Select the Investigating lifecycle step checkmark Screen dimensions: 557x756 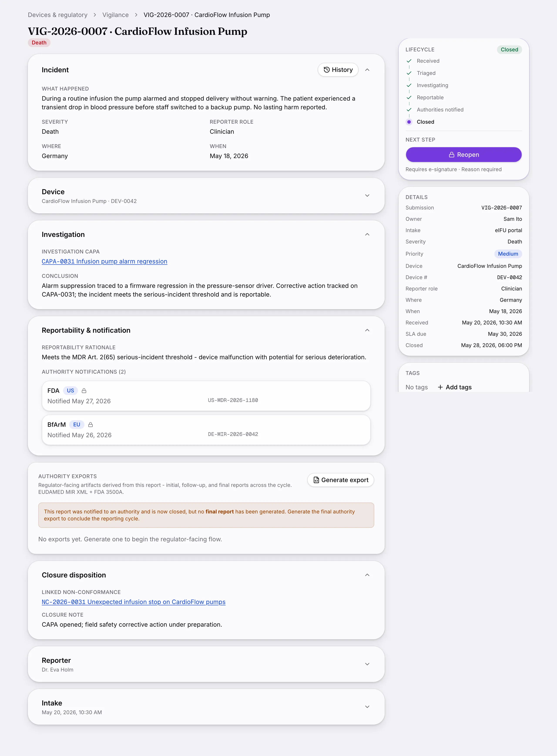click(x=409, y=85)
